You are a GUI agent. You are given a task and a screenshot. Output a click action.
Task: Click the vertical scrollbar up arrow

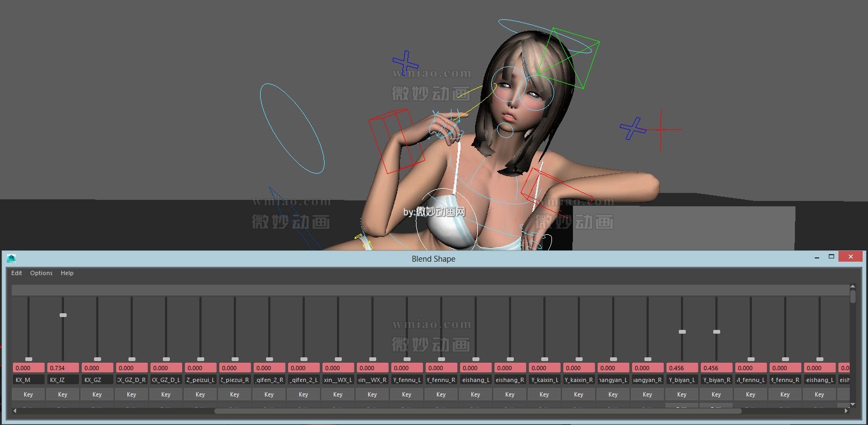click(x=853, y=286)
